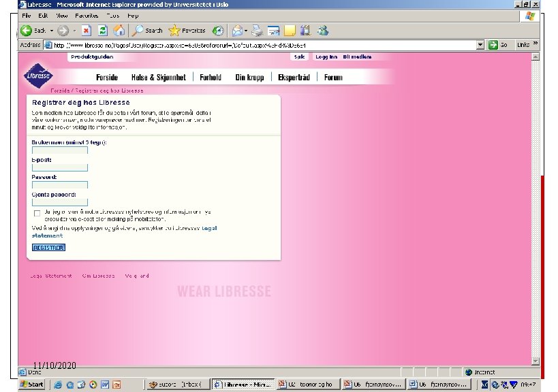558x392 pixels.
Task: Open the Research icon in the toolbar
Action: coord(305,31)
